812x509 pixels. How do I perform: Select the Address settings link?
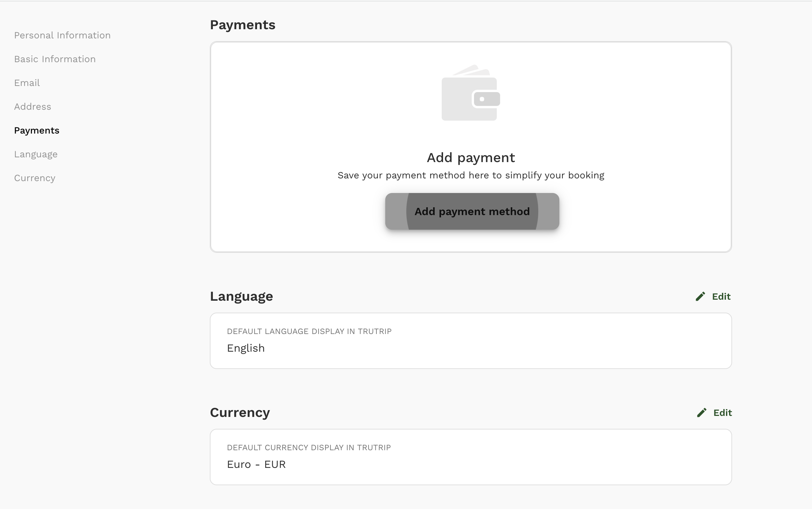tap(32, 106)
